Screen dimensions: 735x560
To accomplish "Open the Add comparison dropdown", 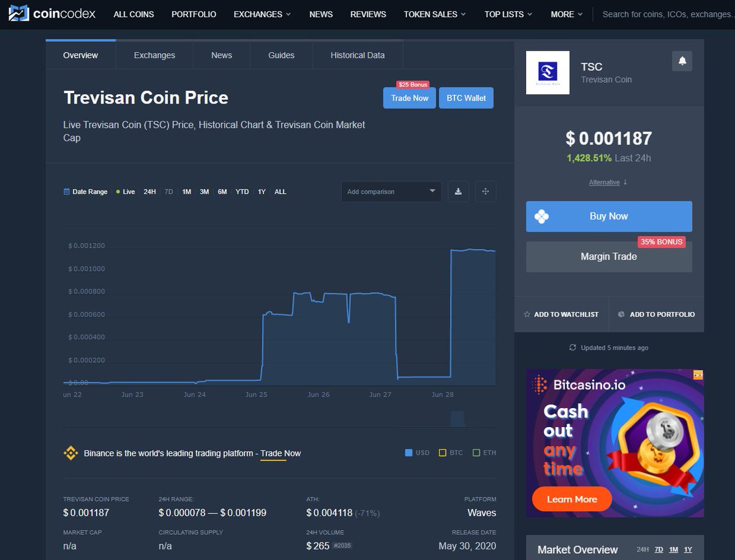I will click(391, 191).
